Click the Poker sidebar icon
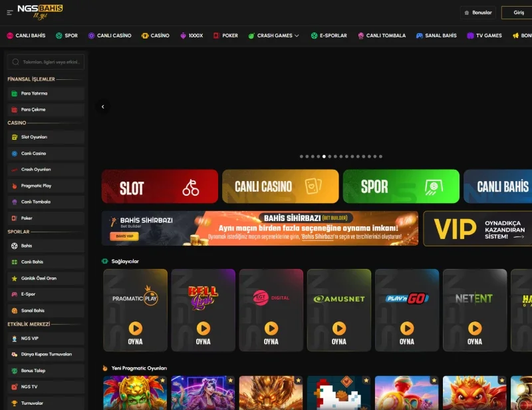 pyautogui.click(x=14, y=218)
